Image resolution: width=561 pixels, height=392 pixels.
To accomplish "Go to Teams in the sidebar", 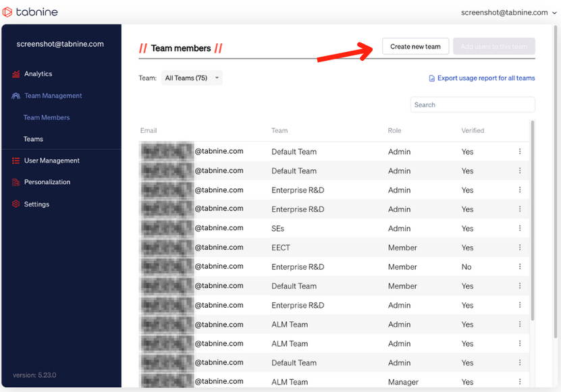I will pos(33,139).
